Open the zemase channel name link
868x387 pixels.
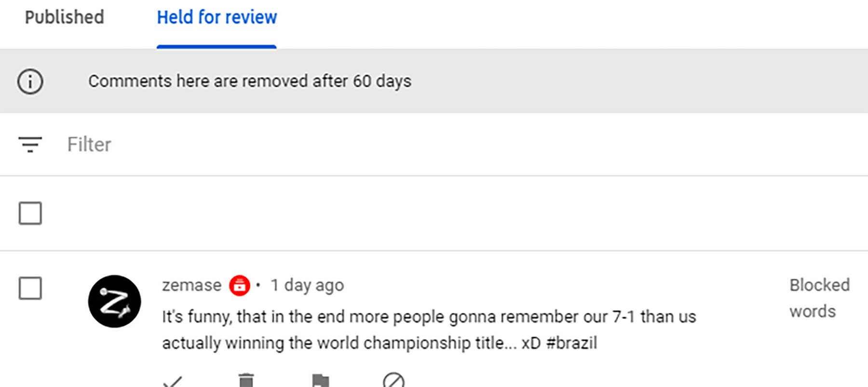coord(191,285)
